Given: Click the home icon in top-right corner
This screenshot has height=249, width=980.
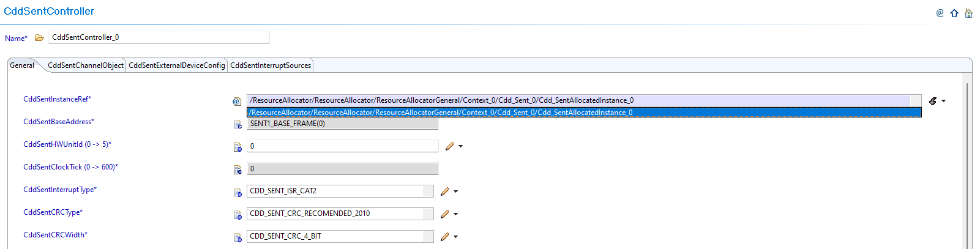Looking at the screenshot, I should pos(968,13).
